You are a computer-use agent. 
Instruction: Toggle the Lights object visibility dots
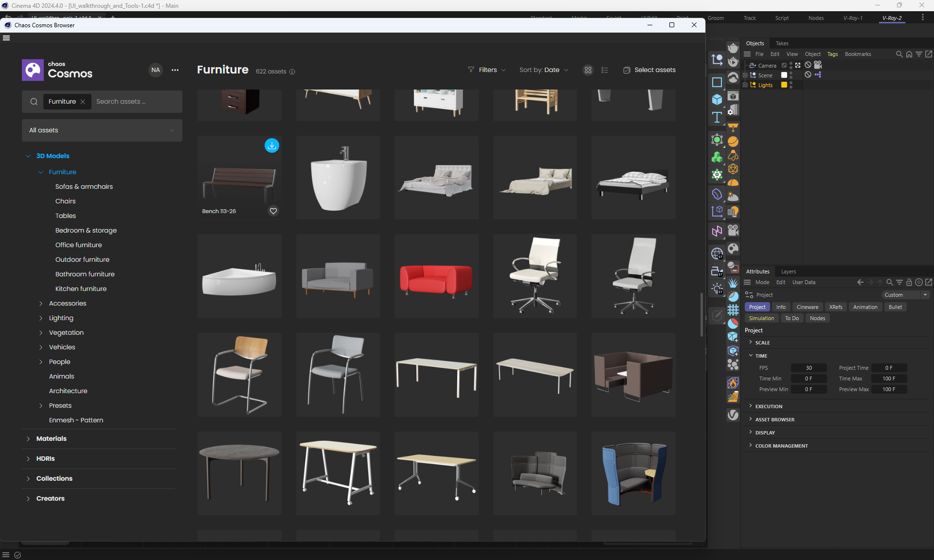[x=791, y=85]
